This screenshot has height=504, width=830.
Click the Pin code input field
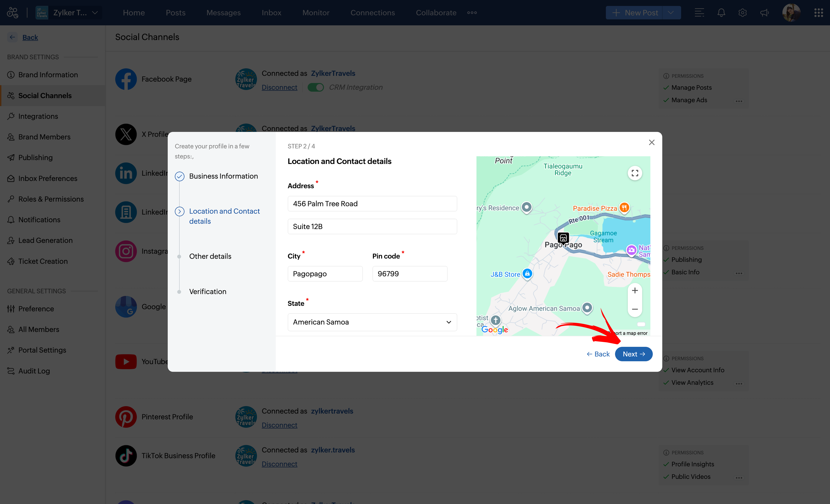[x=410, y=274]
